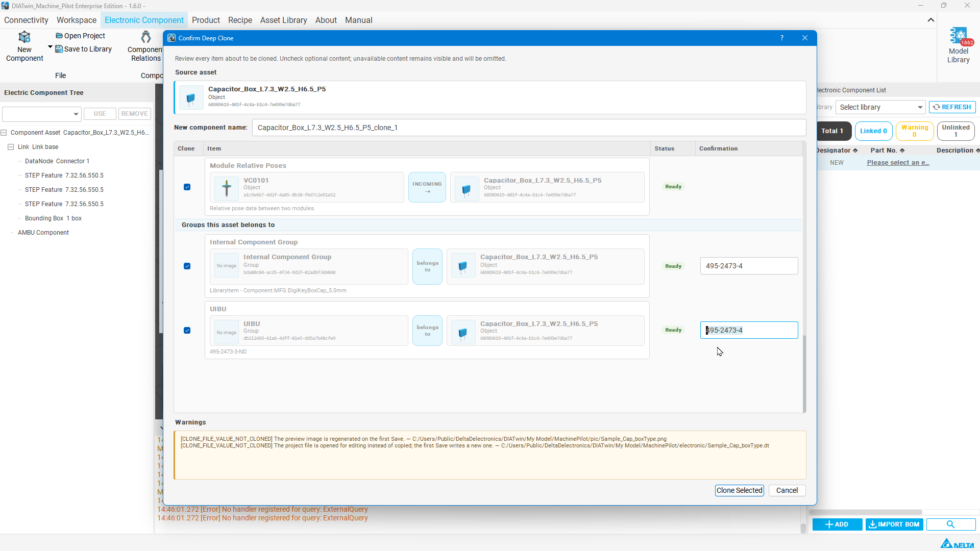Select DataNode Connector 1 tree item
The height and width of the screenshot is (551, 980).
click(x=57, y=161)
